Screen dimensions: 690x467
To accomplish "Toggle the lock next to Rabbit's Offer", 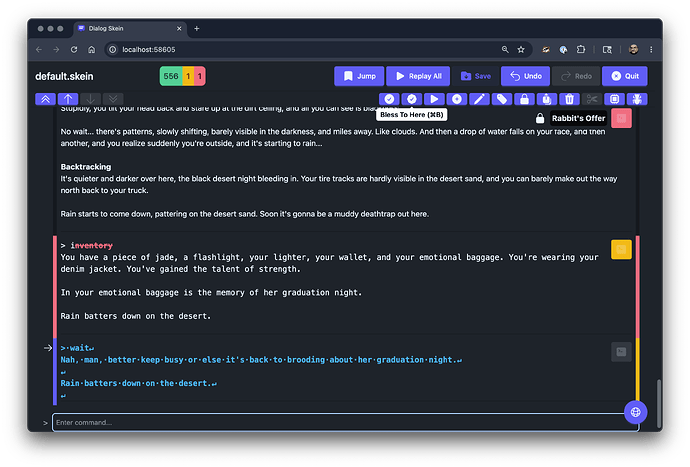I will coord(540,118).
